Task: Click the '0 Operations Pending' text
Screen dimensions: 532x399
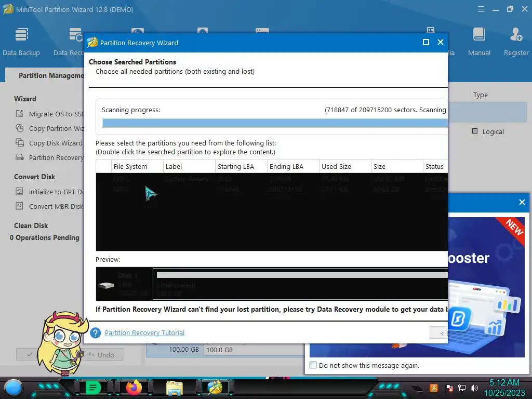Action: click(x=45, y=237)
